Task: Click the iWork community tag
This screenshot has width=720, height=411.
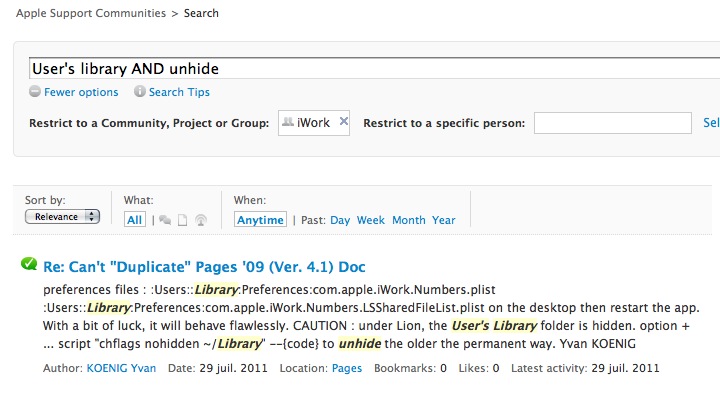Action: [x=314, y=123]
